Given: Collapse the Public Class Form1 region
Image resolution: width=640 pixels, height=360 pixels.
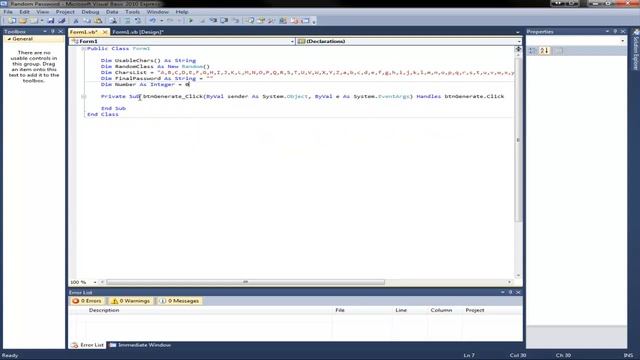Looking at the screenshot, I should click(x=83, y=49).
